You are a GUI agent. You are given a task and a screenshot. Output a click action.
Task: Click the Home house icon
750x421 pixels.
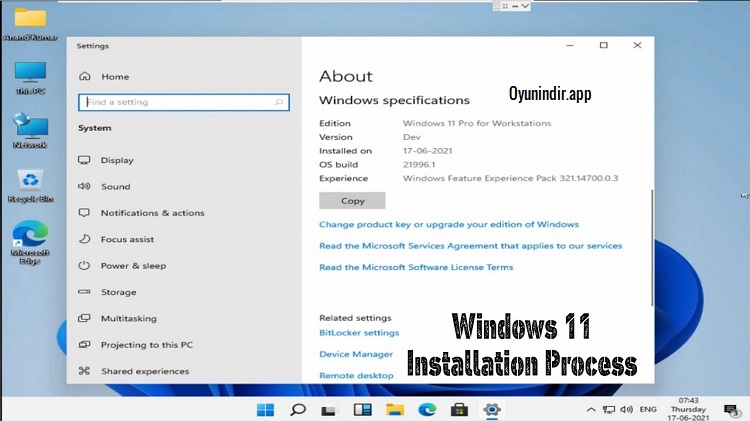tap(85, 76)
